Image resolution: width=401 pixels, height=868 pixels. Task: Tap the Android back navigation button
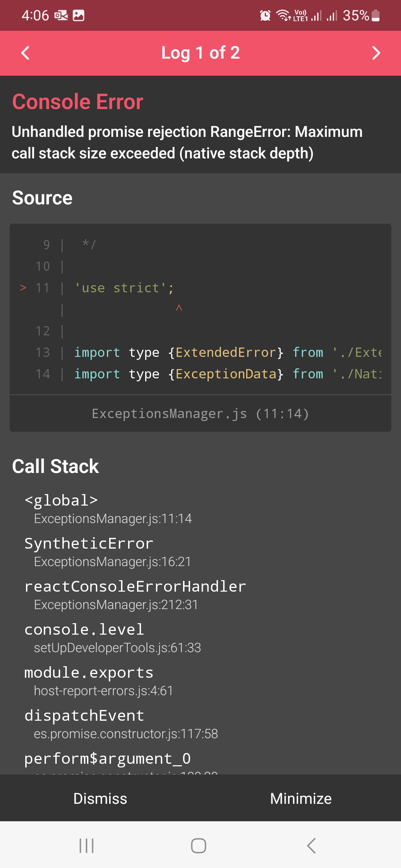pos(312,846)
